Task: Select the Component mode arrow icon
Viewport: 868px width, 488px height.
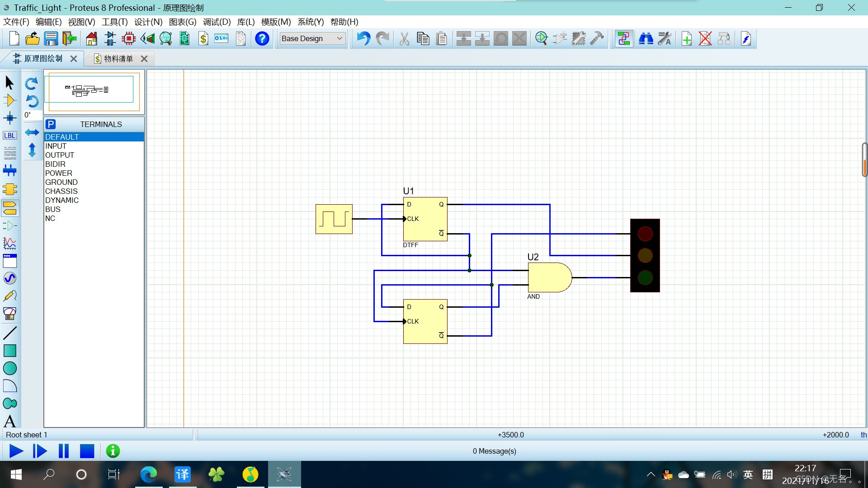Action: (9, 100)
